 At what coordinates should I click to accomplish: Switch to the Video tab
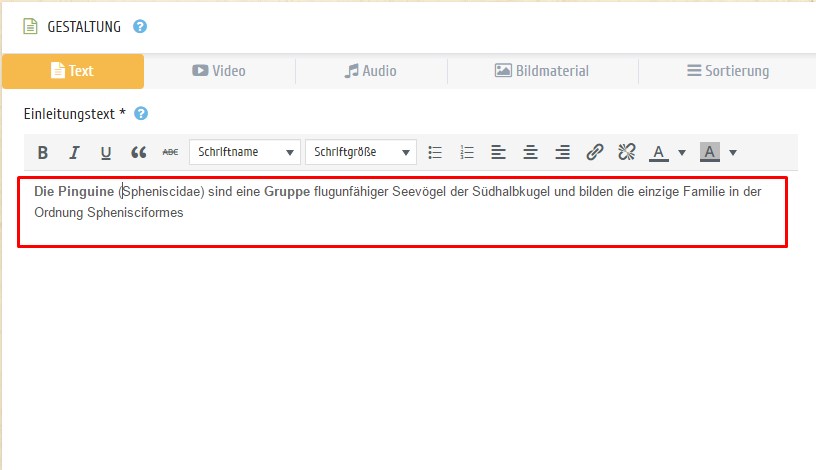point(219,71)
